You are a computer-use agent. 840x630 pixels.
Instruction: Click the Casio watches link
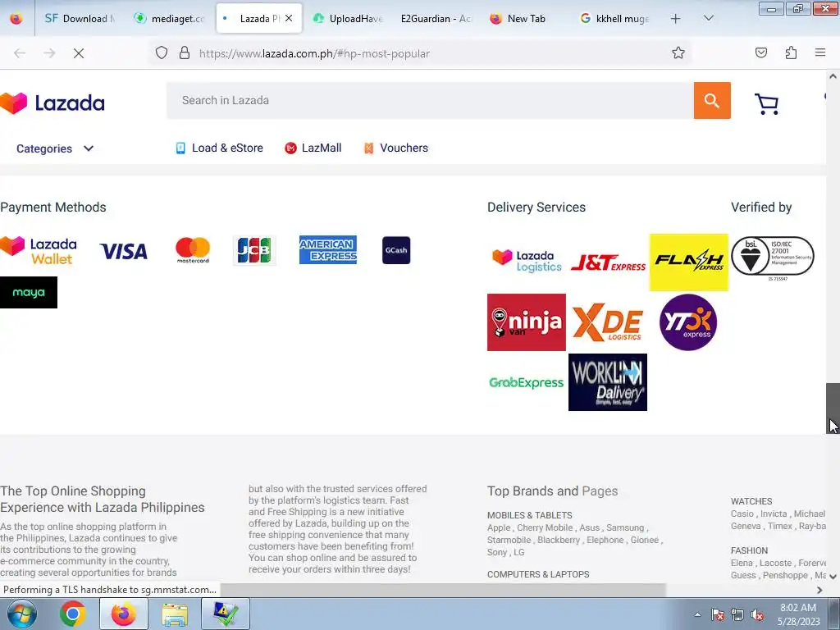742,514
